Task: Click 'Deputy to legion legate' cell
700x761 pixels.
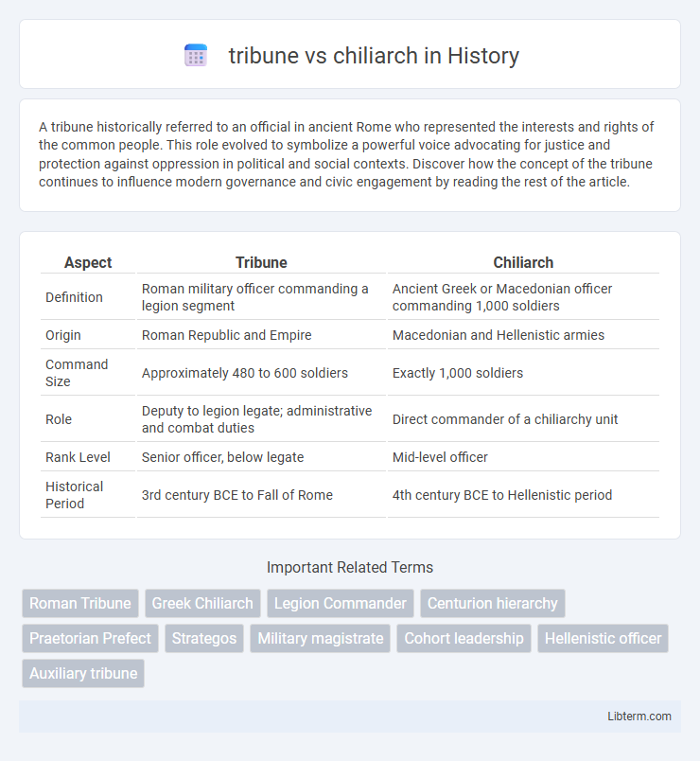Action: pos(256,419)
